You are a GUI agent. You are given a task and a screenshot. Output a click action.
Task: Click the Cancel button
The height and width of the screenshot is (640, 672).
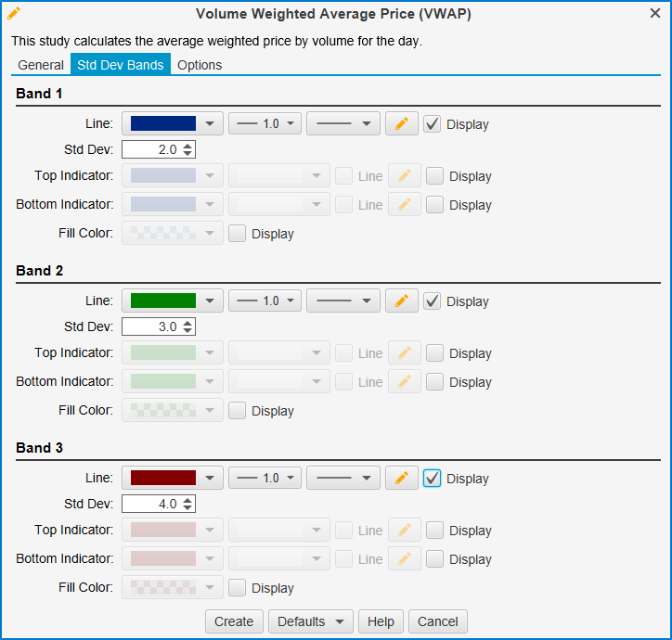coord(437,621)
